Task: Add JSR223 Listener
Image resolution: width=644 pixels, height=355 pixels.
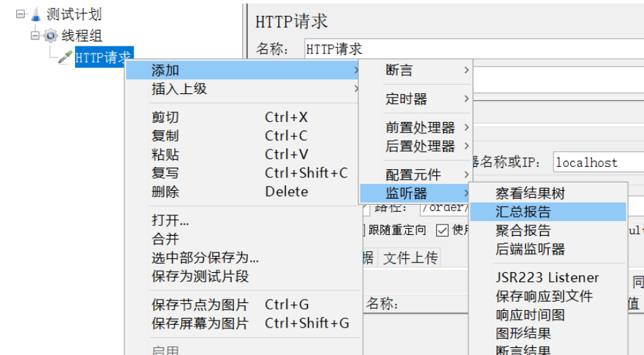Action: tap(548, 278)
